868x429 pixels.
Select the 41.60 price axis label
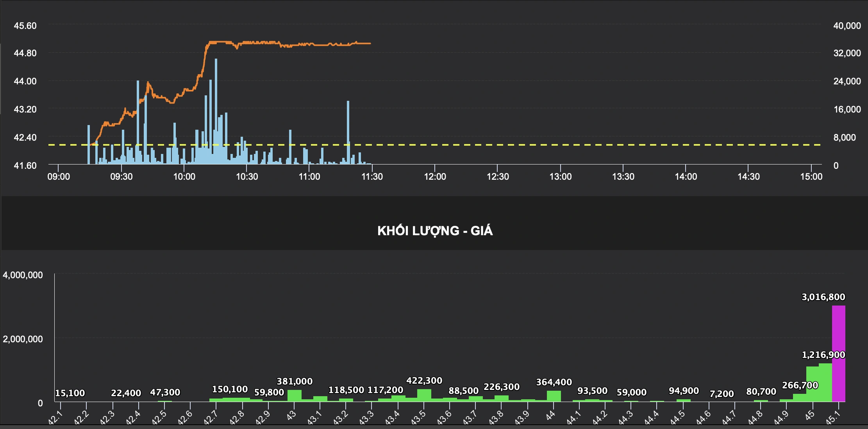(x=25, y=166)
